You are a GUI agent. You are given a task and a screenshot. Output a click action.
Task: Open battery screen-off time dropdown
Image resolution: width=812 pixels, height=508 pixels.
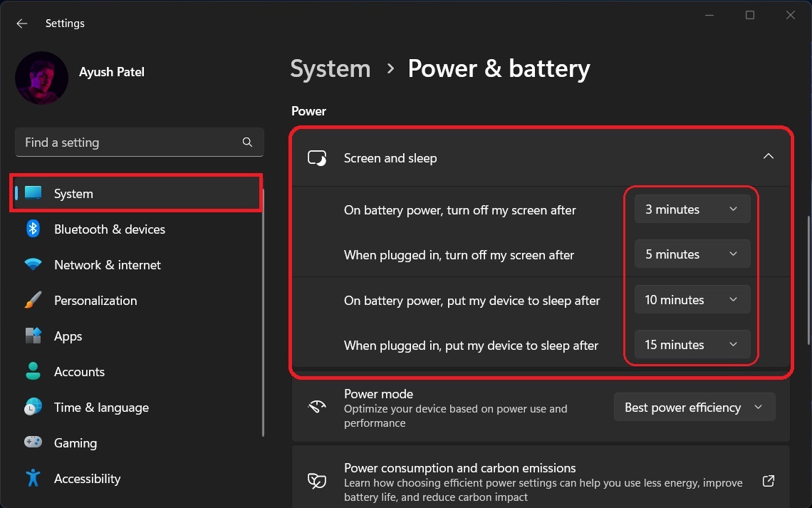pos(692,209)
